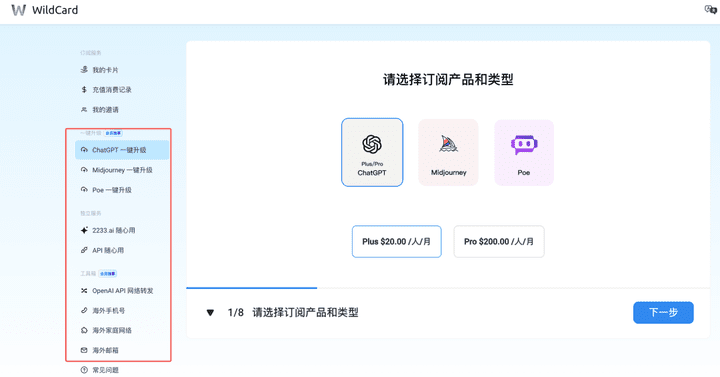
Task: Click Poe 一键升级 cloud icon
Action: click(x=84, y=190)
